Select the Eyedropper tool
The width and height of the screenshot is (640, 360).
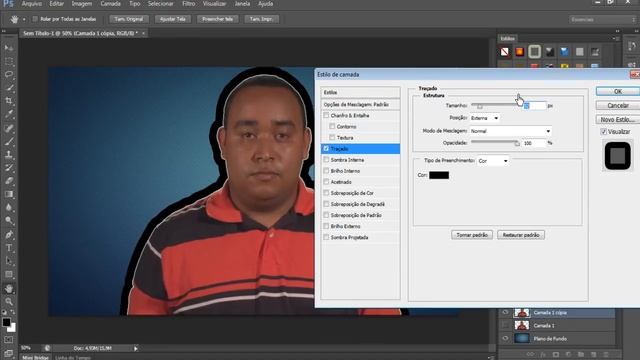[9, 114]
